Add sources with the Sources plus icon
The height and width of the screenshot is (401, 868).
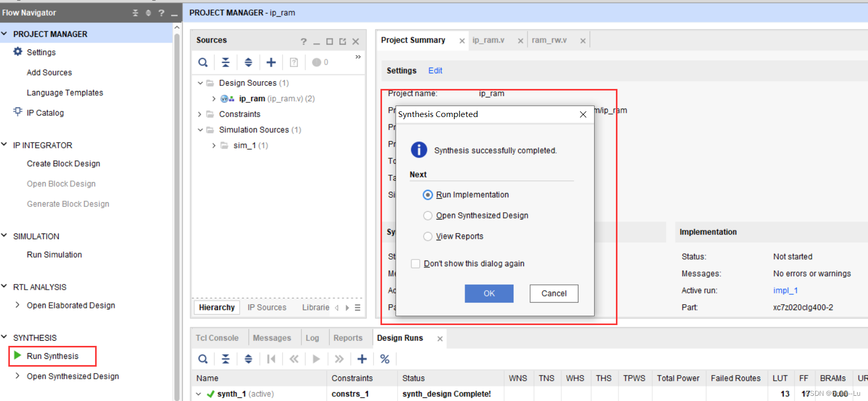click(271, 62)
